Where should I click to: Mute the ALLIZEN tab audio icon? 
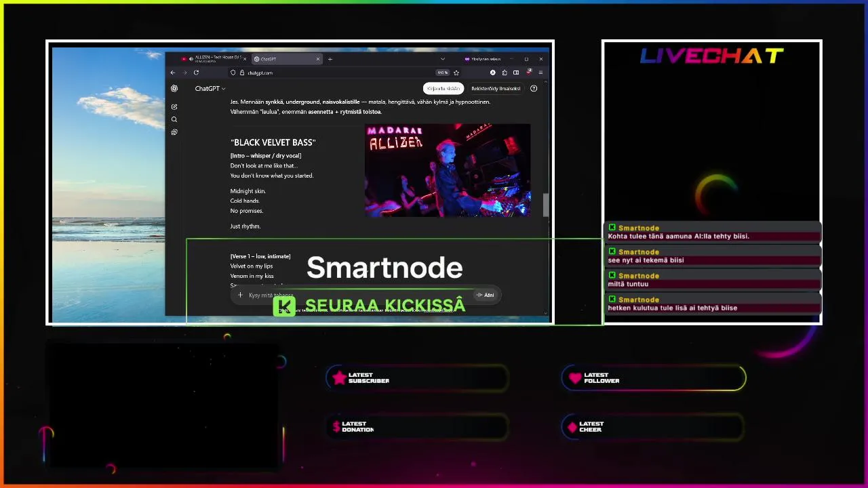[191, 59]
